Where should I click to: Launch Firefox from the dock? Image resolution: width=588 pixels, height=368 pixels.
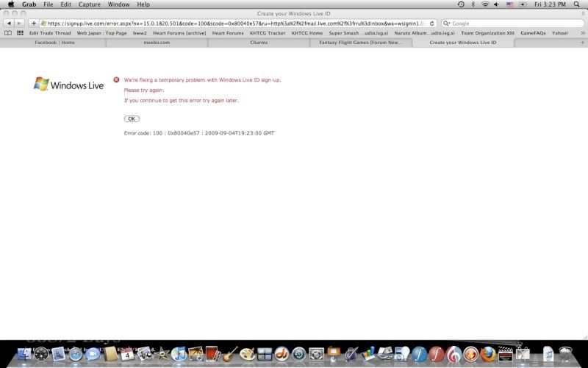(x=489, y=355)
